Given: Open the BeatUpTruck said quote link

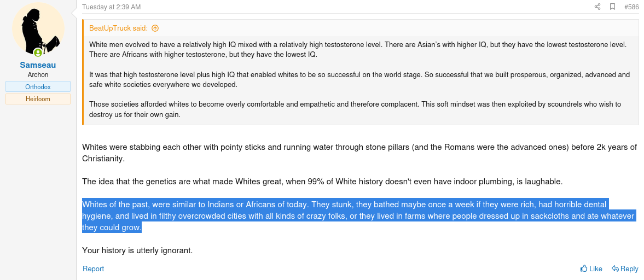Looking at the screenshot, I should [118, 28].
